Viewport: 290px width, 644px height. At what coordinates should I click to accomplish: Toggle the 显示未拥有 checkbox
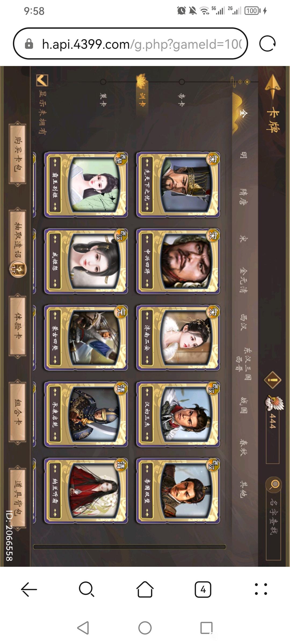[42, 80]
